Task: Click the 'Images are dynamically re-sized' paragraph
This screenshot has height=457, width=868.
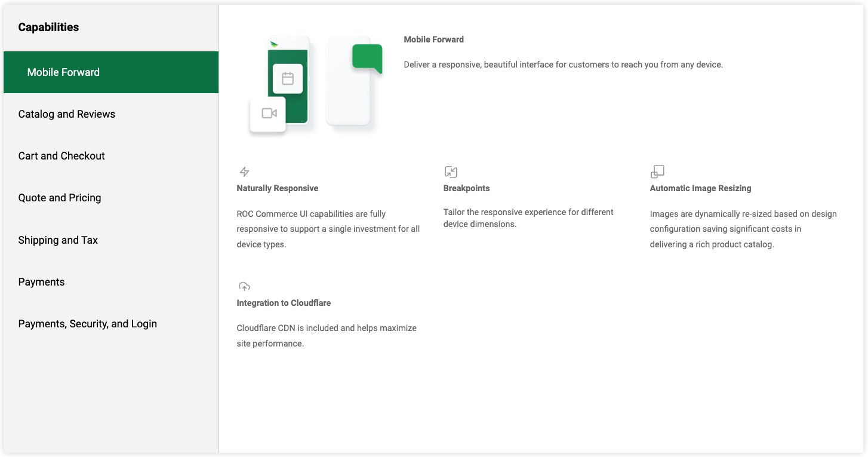Action: click(x=743, y=229)
